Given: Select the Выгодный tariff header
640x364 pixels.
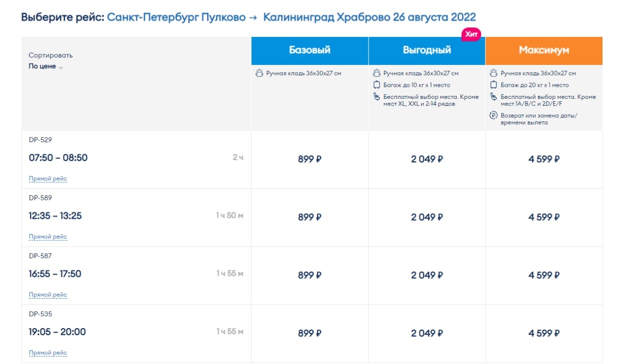Looking at the screenshot, I should click(x=426, y=50).
